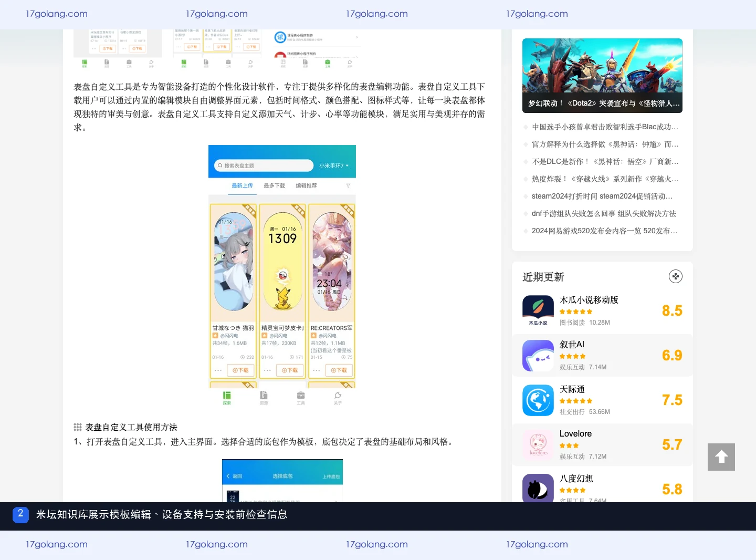Image resolution: width=756 pixels, height=560 pixels.
Task: Tap the 关于 icon in the app screenshot
Action: pos(338,398)
